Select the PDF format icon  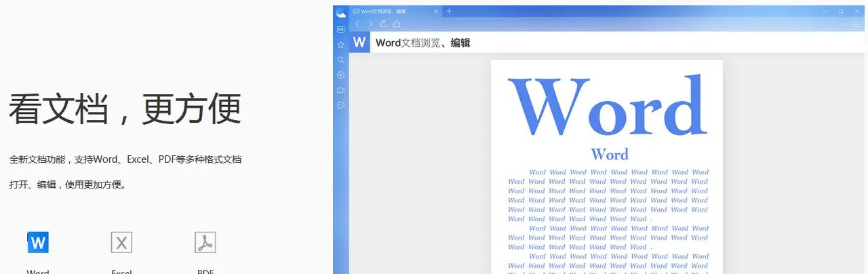click(205, 242)
